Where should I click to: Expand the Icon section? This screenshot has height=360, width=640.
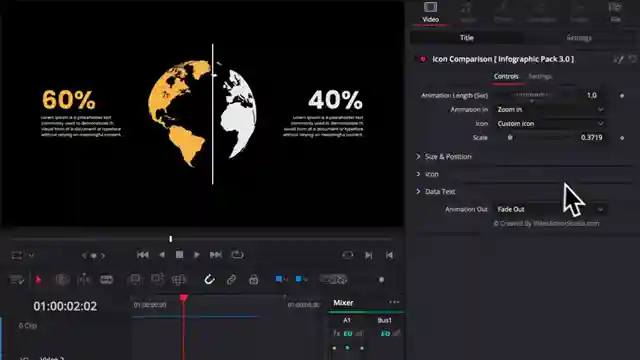[427, 174]
